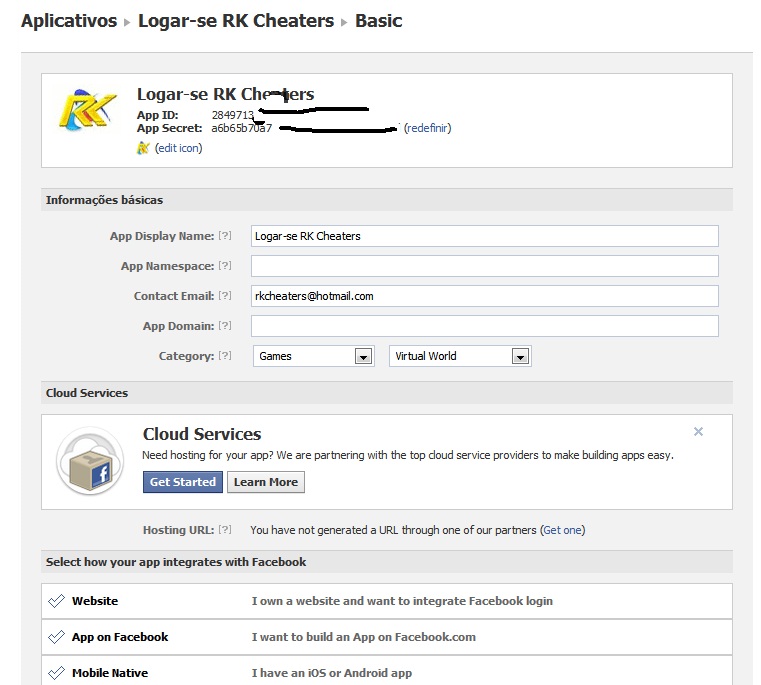Open the Games category dropdown
Screen dimensions: 761x685
(314, 356)
